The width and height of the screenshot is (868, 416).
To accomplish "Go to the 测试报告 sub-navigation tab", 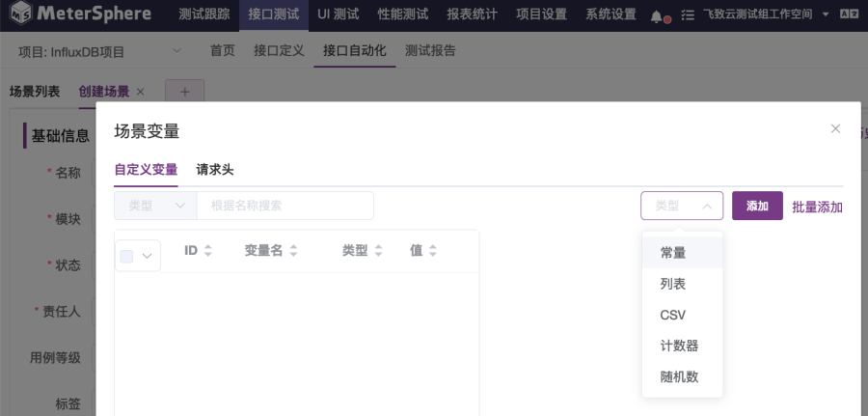I will coord(430,51).
